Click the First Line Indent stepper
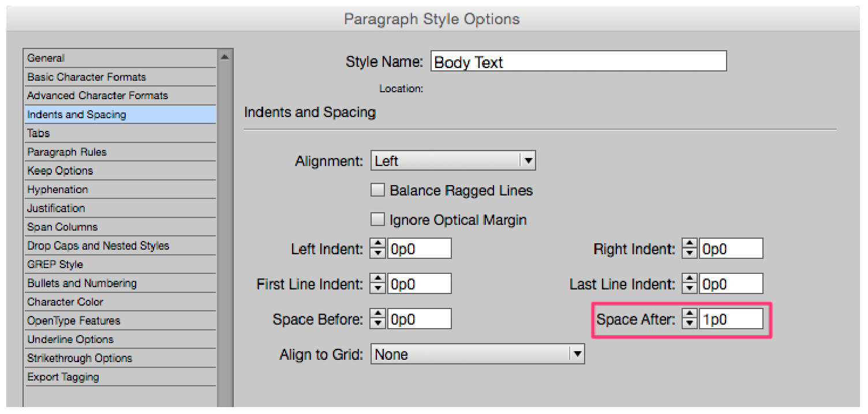The image size is (868, 414). click(x=378, y=284)
